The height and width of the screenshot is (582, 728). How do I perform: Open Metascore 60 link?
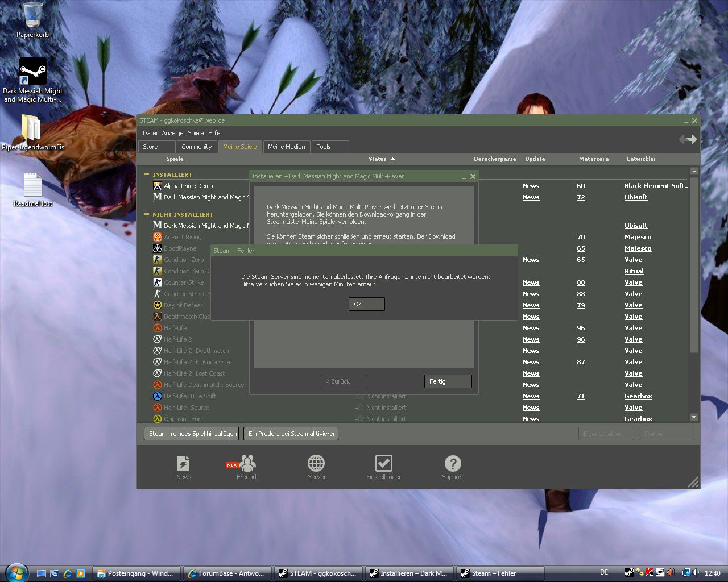point(581,186)
